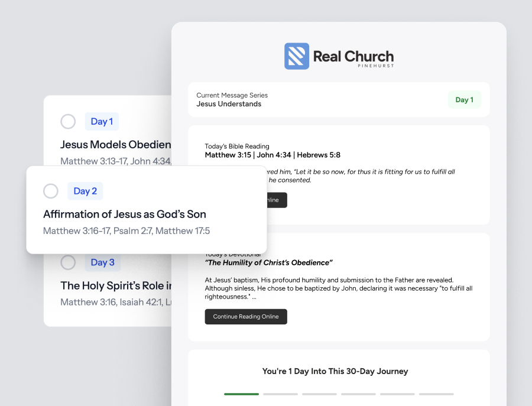Screen dimensions: 532x406
Task: Open "The Humility of Christ's Obedience" devotional
Action: [x=268, y=262]
